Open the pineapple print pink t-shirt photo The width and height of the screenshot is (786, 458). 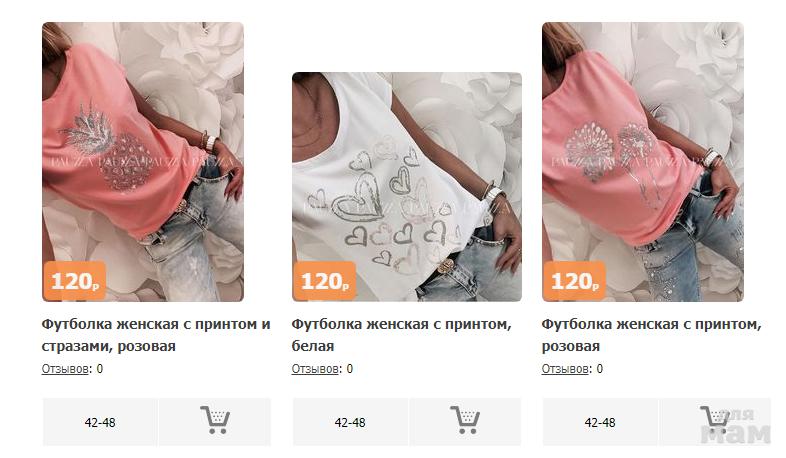coord(143,161)
